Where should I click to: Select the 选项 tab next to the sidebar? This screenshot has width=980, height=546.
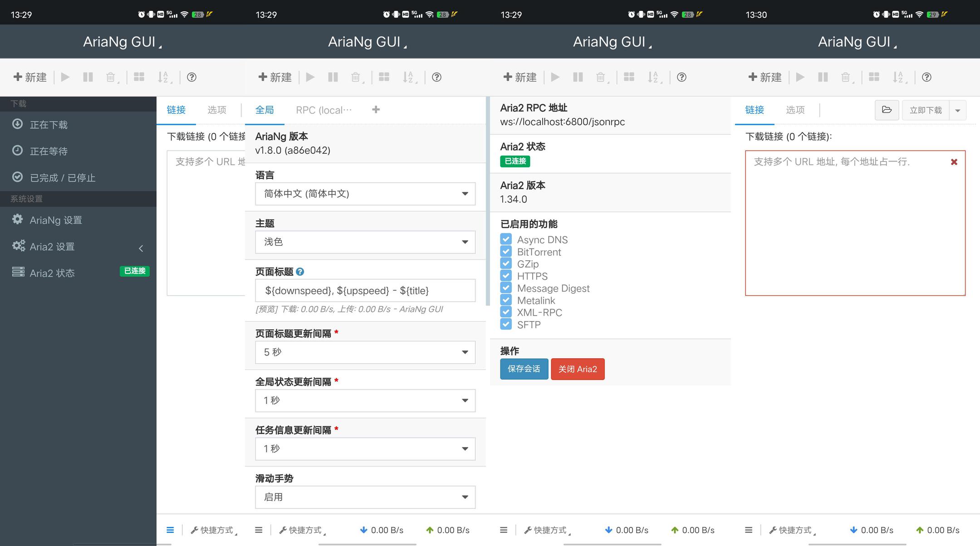coord(217,110)
